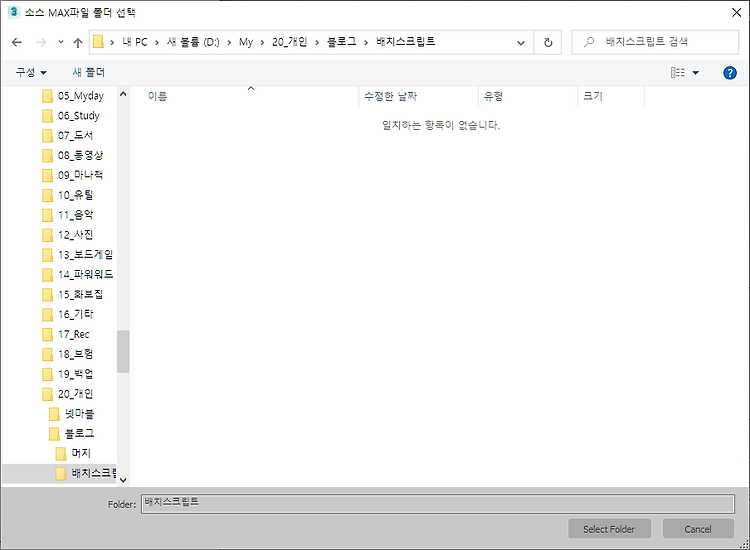Confirm with Select Folder button
The height and width of the screenshot is (550, 750).
click(609, 529)
